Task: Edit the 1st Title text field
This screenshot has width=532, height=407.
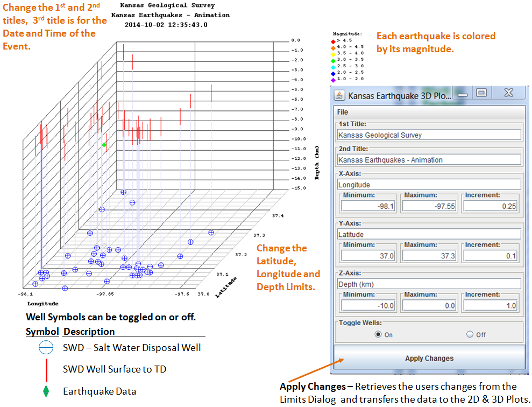Action: pyautogui.click(x=429, y=135)
